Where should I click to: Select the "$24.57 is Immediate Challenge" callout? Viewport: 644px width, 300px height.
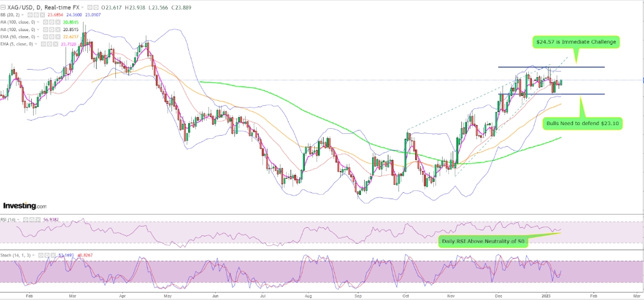575,42
